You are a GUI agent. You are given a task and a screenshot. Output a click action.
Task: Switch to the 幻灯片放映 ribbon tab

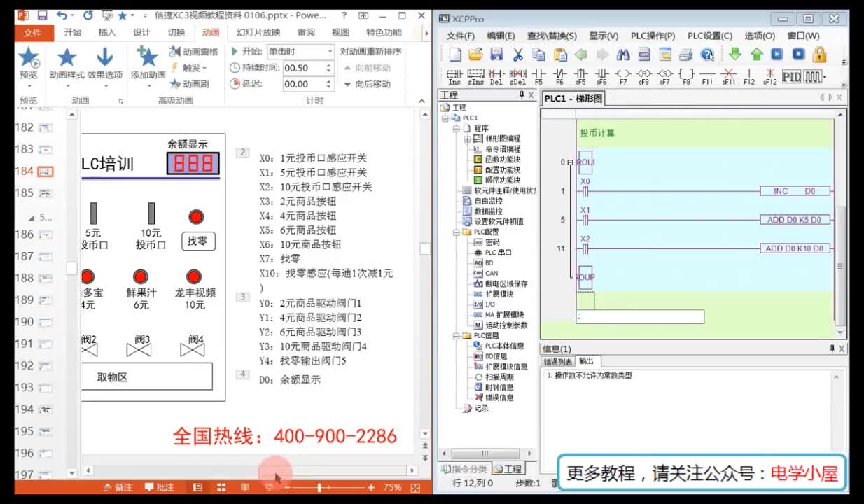[x=258, y=32]
